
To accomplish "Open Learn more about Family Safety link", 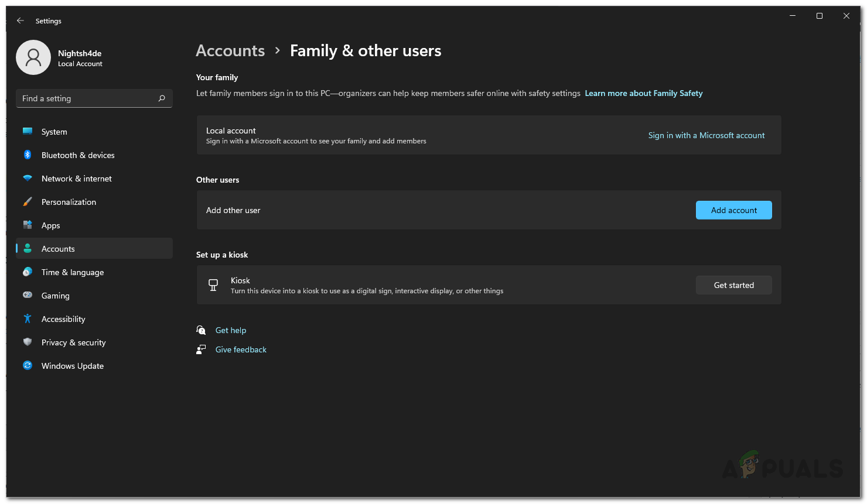I will pos(643,93).
